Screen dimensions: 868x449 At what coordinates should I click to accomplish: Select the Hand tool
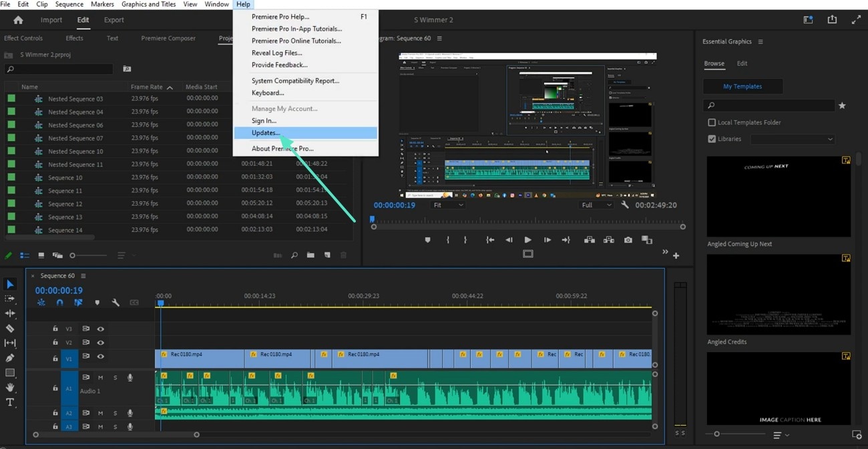pos(10,388)
